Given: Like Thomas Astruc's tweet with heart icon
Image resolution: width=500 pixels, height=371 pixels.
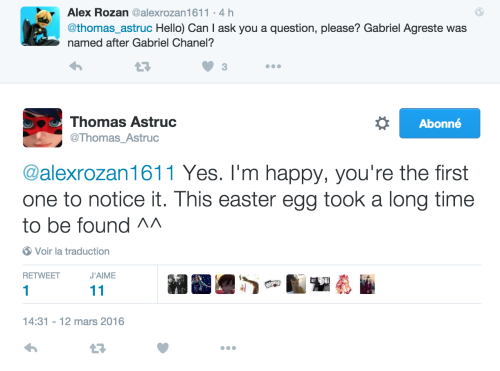Looking at the screenshot, I should (x=163, y=348).
